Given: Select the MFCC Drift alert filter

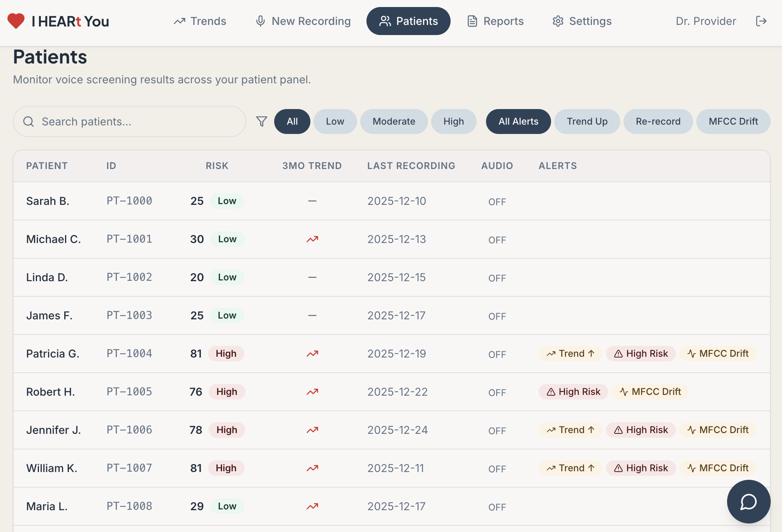Looking at the screenshot, I should pyautogui.click(x=733, y=122).
